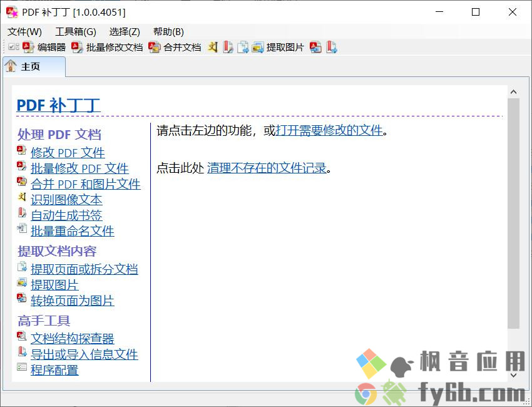Click the 合并文档 toolbar button
Screen dimensions: 532x407
pyautogui.click(x=175, y=47)
